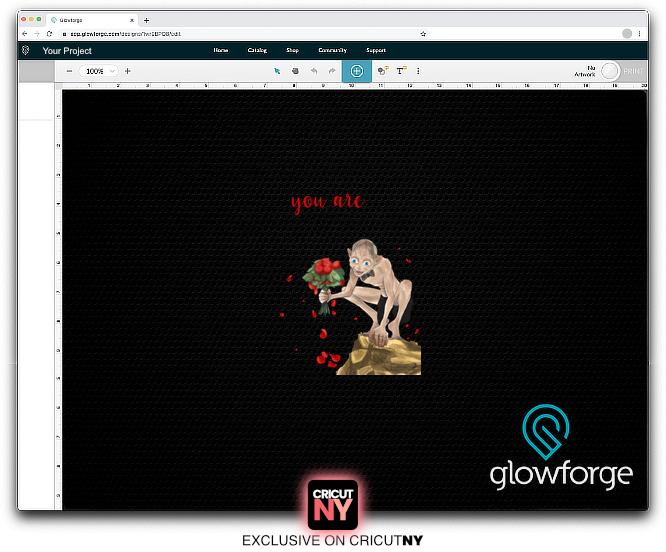The image size is (666, 552).
Task: Go forward in the browser
Action: coord(37,34)
